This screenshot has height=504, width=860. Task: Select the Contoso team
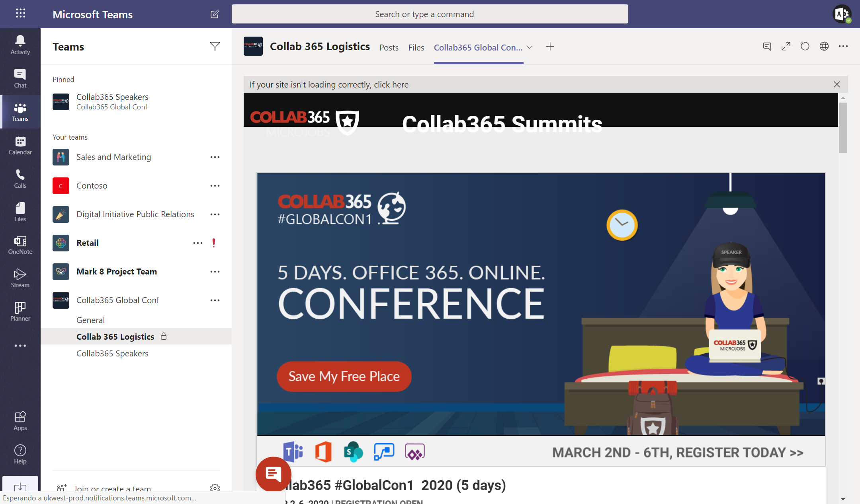point(92,186)
